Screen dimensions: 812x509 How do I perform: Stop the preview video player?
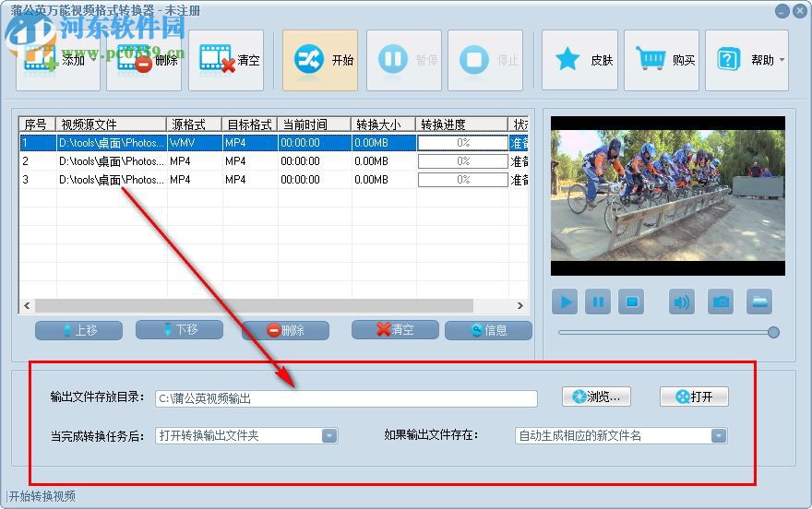tap(631, 302)
